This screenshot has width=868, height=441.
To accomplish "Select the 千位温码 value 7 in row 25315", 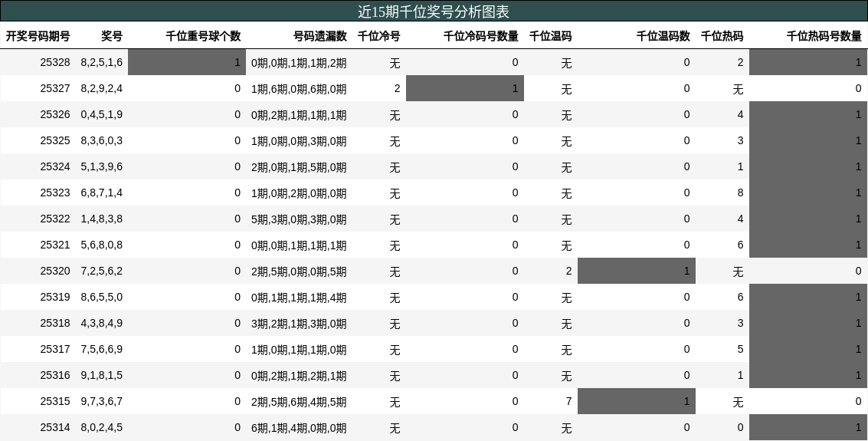I will [568, 402].
